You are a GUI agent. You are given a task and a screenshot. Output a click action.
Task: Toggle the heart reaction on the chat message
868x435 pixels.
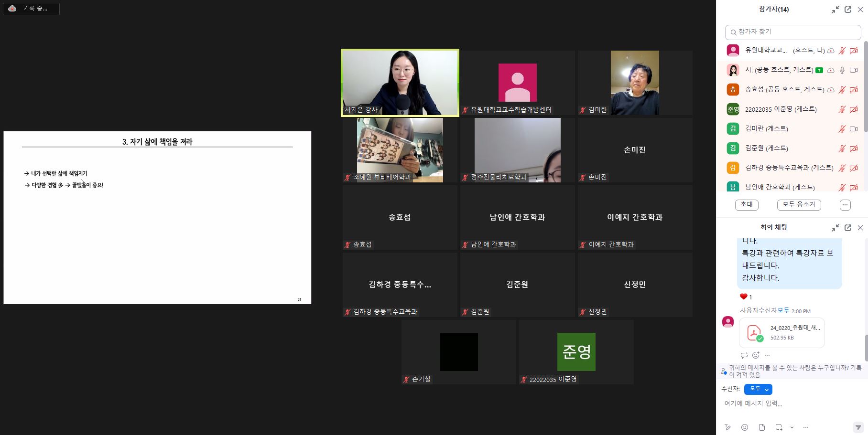coord(744,296)
